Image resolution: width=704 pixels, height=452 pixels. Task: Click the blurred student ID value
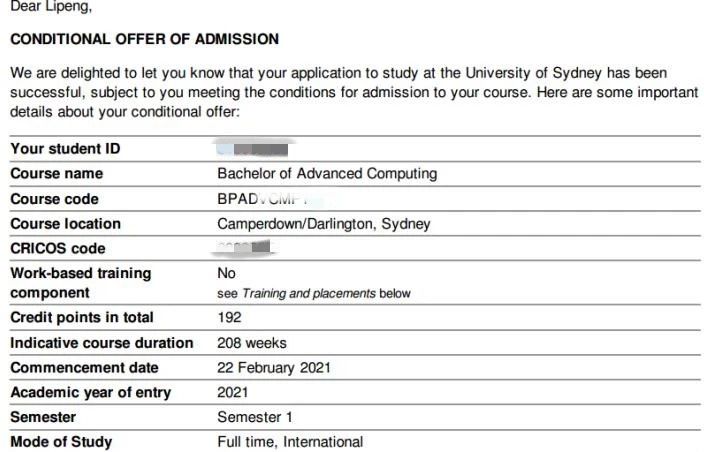(x=246, y=150)
